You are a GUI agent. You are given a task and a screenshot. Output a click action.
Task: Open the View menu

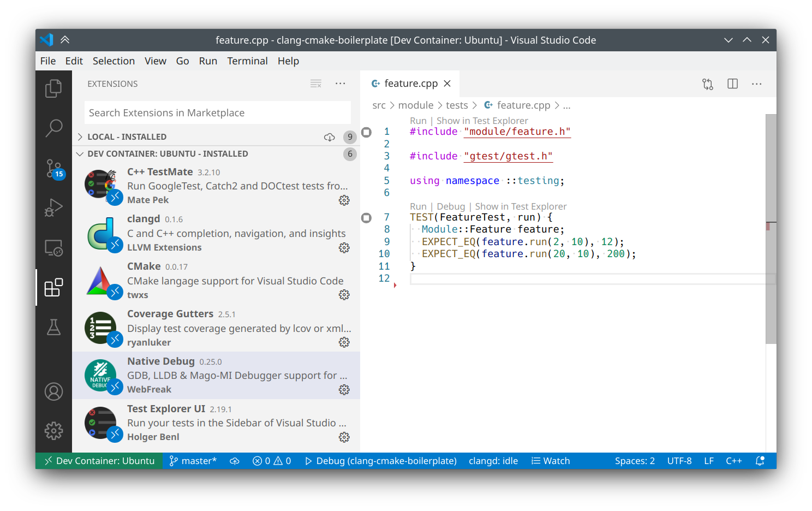tap(156, 61)
